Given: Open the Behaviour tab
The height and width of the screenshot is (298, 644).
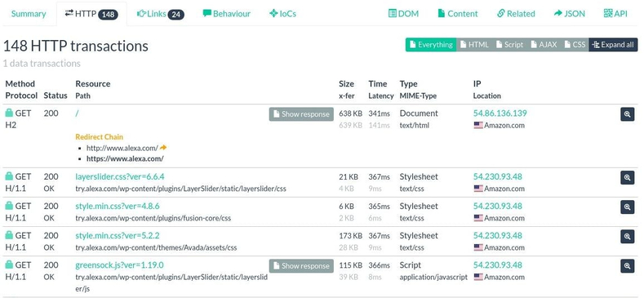Looking at the screenshot, I should (226, 14).
